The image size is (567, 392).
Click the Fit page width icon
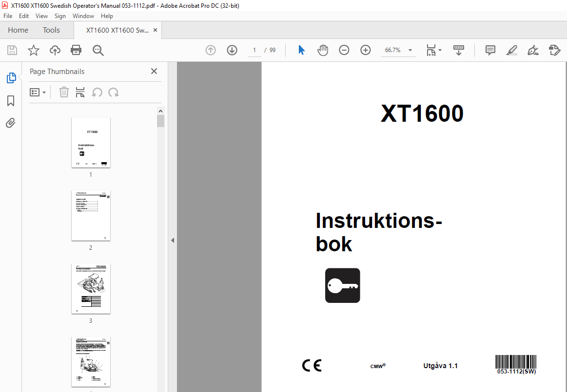(x=431, y=50)
